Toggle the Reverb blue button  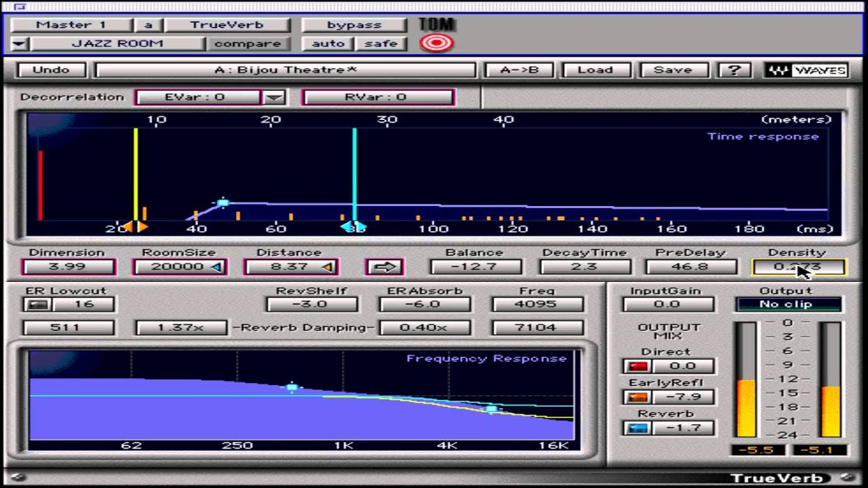tap(637, 428)
